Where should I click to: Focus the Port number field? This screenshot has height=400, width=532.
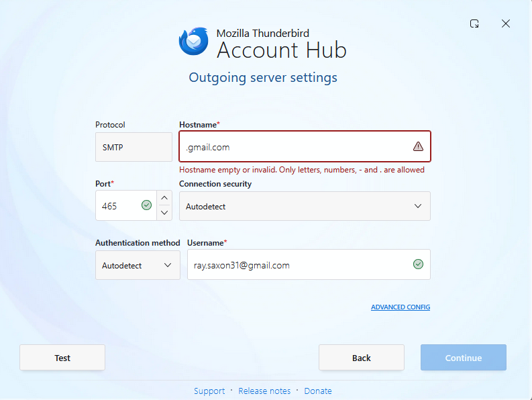(x=126, y=205)
